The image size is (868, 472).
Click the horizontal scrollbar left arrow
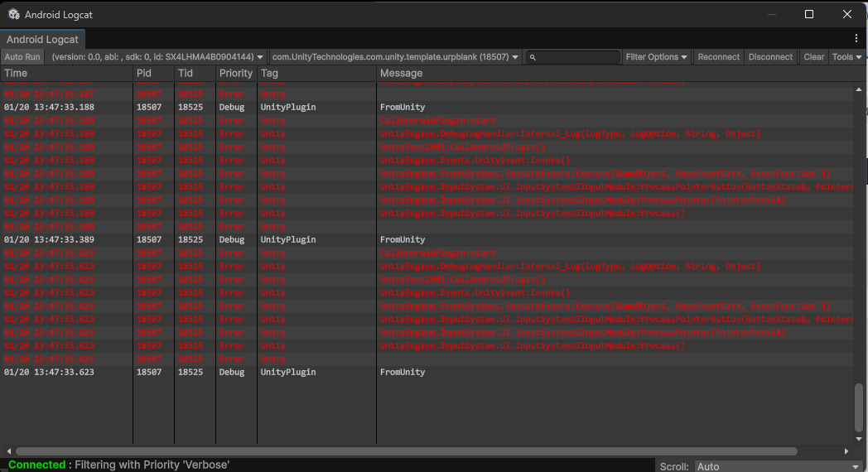8,451
